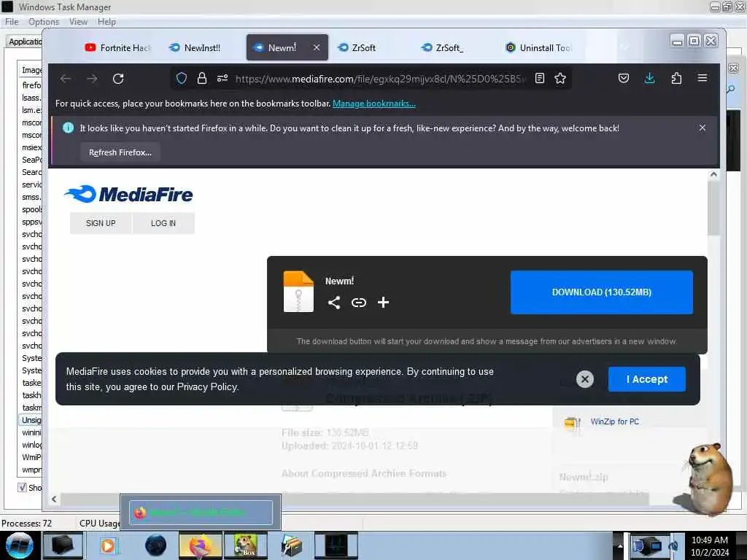This screenshot has width=747, height=560.
Task: Close the active Newm! tab
Action: coord(317,47)
